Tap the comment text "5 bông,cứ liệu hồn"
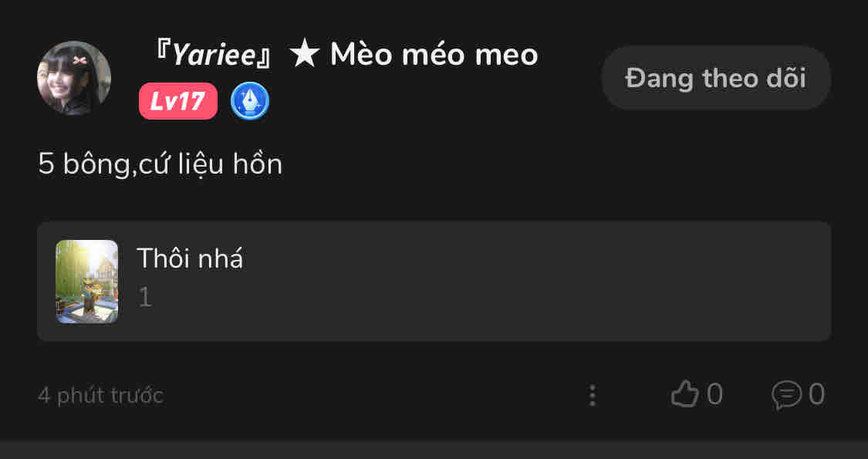Image resolution: width=868 pixels, height=459 pixels. [160, 164]
